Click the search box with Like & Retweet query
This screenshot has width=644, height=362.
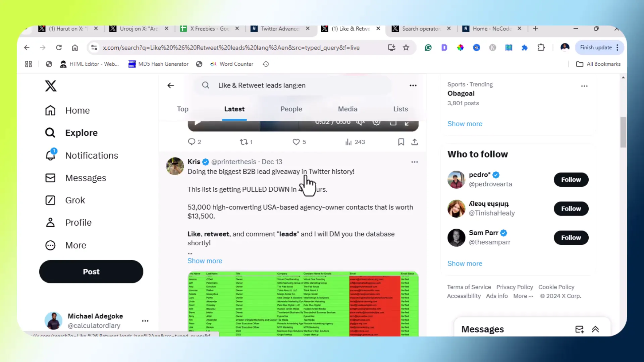[x=293, y=85]
